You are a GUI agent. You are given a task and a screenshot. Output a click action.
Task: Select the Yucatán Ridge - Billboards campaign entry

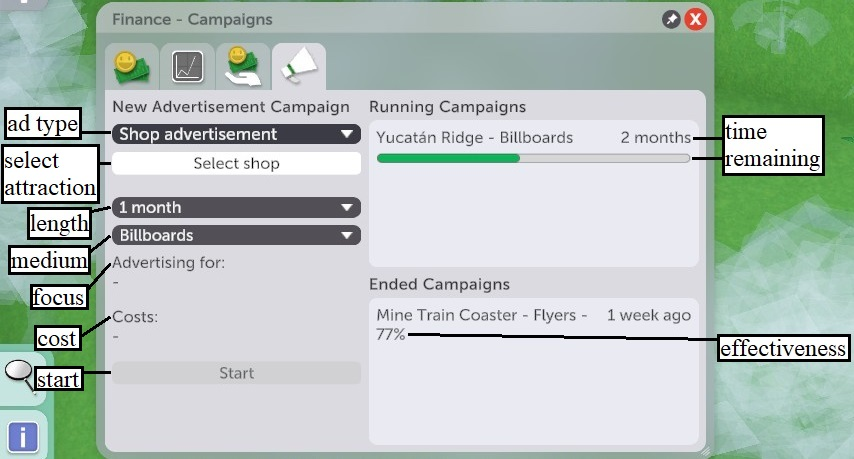tap(475, 138)
